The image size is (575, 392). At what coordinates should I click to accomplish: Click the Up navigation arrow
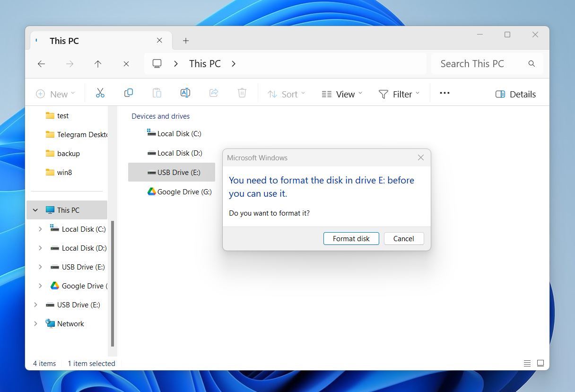[98, 63]
